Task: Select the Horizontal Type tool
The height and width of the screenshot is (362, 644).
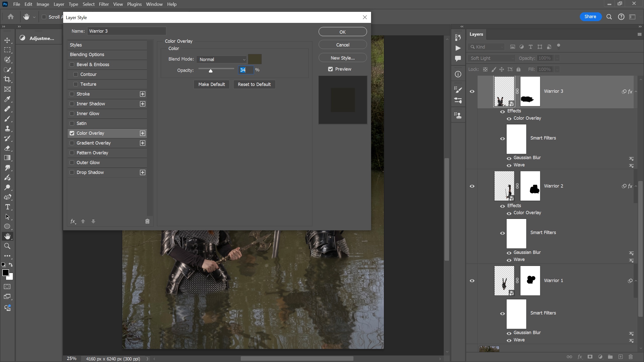Action: 7,207
